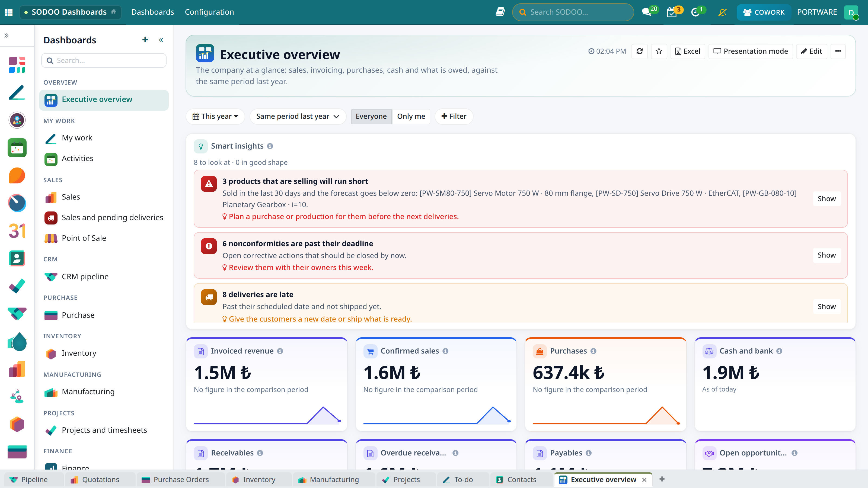Screen dimensions: 868x488
Task: Click the info icon next to Smart insights
Action: tap(270, 146)
